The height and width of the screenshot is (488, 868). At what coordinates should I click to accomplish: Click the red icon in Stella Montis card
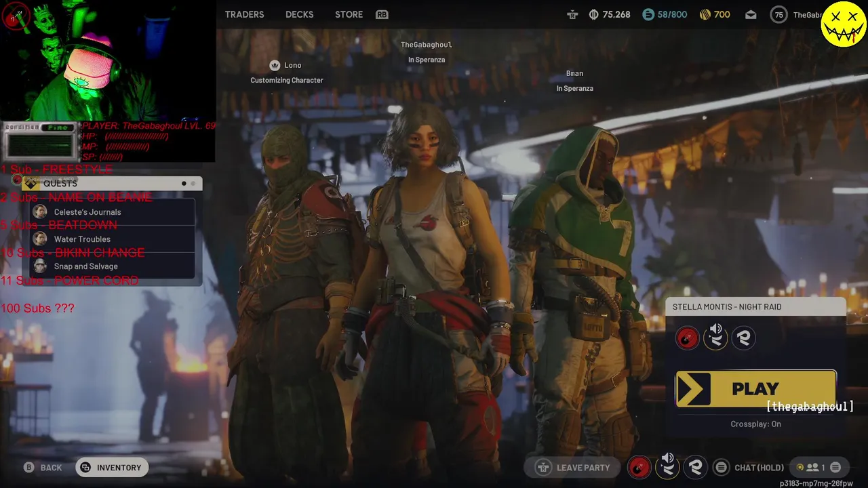coord(687,338)
